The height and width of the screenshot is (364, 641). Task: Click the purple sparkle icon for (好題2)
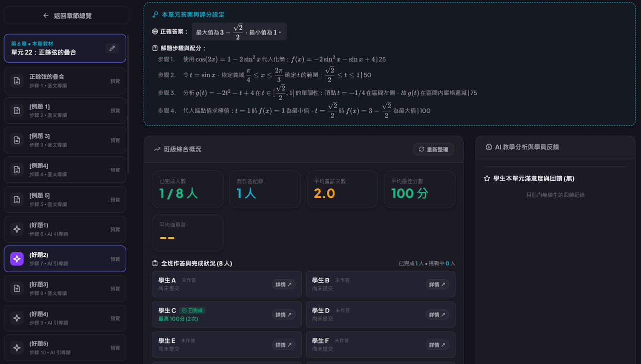tap(17, 259)
